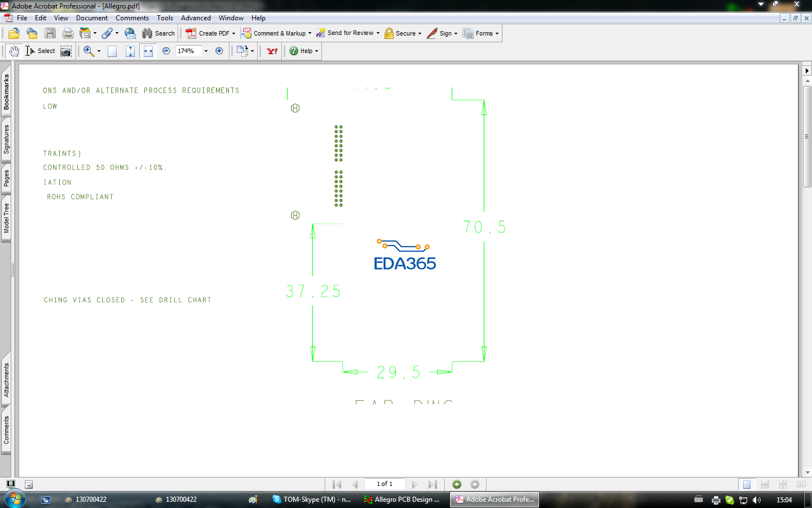Open the Signatures side panel tab
This screenshot has width=812, height=508.
pyautogui.click(x=6, y=139)
